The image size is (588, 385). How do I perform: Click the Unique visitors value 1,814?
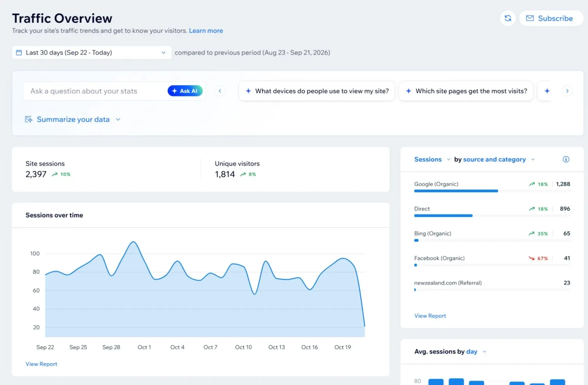pos(225,175)
